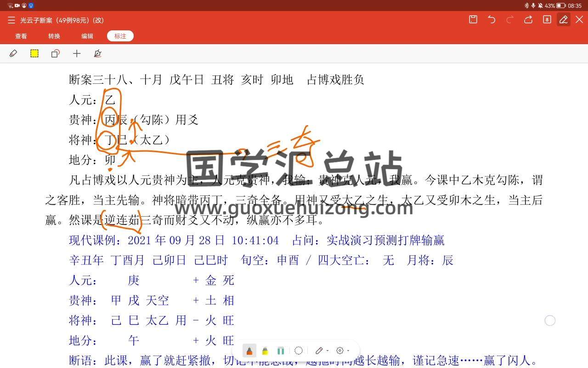Select the 标注 tab
588x368 pixels.
pos(120,36)
